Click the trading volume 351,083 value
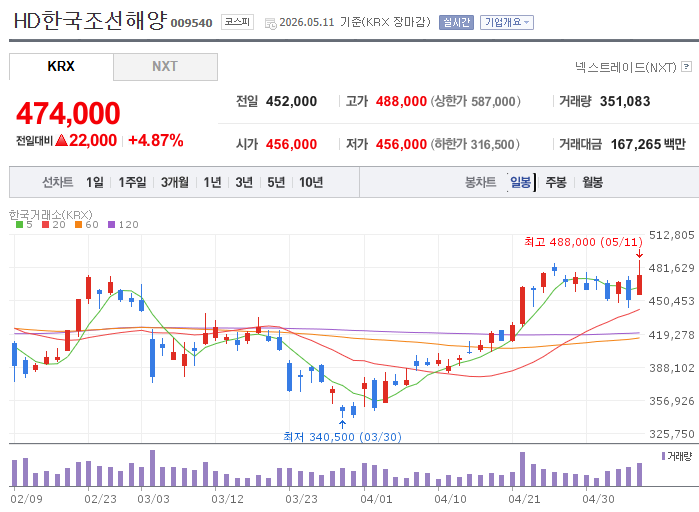 pos(625,101)
